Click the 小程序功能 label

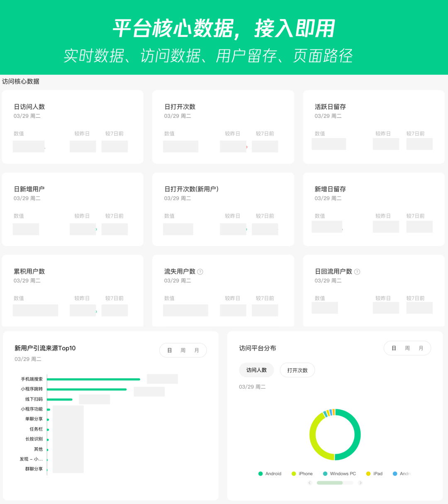point(32,409)
